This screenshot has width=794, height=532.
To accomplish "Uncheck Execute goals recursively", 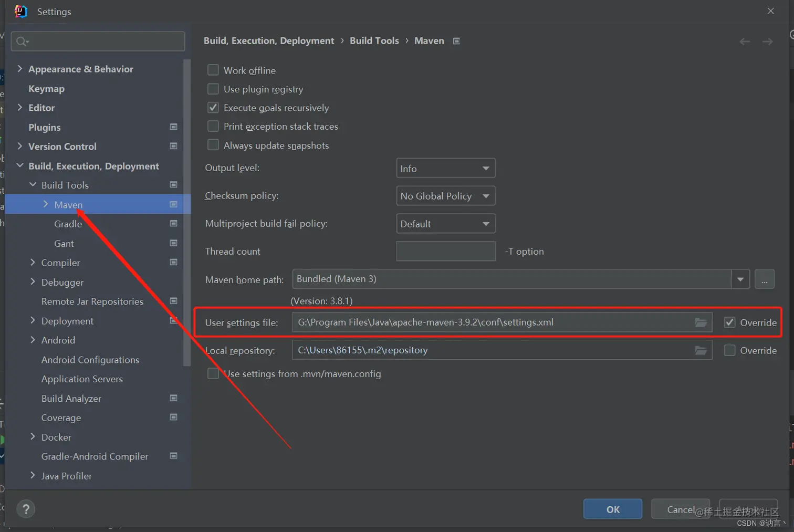I will [x=213, y=108].
